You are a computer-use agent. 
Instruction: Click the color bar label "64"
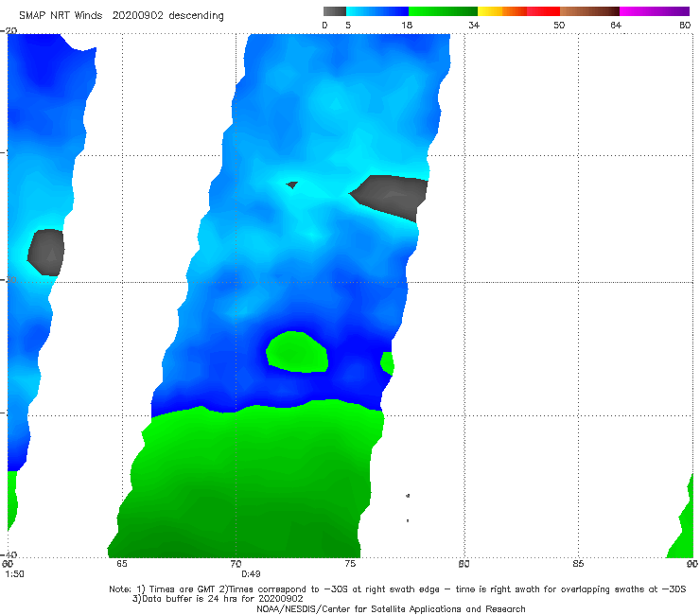tap(616, 25)
